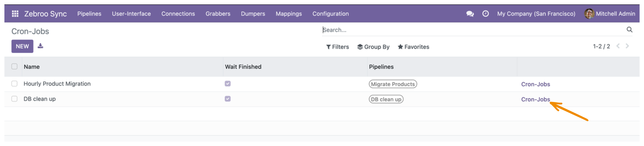
Task: Click the DB clean up pipeline tag
Action: (386, 99)
